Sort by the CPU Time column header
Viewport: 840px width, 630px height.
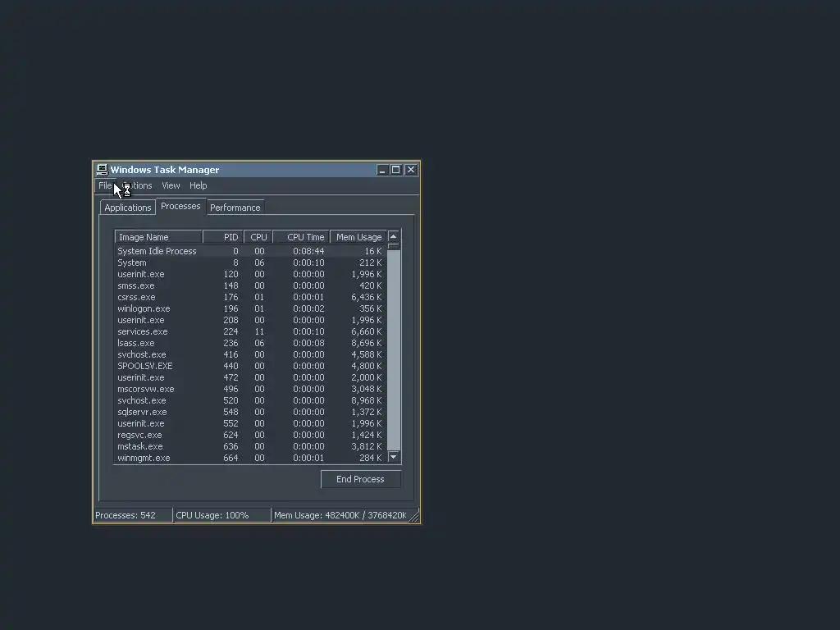point(301,237)
